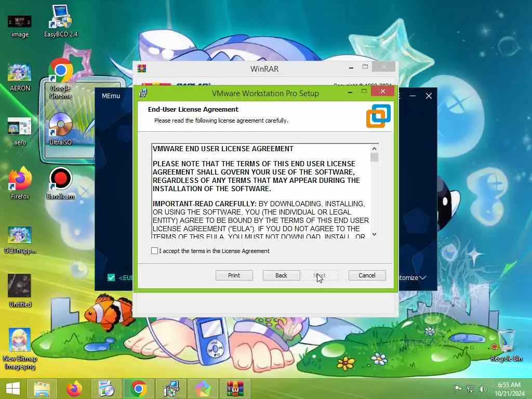Expand the Customize chevron in MEmu installer
The image size is (532, 399).
[x=422, y=277]
